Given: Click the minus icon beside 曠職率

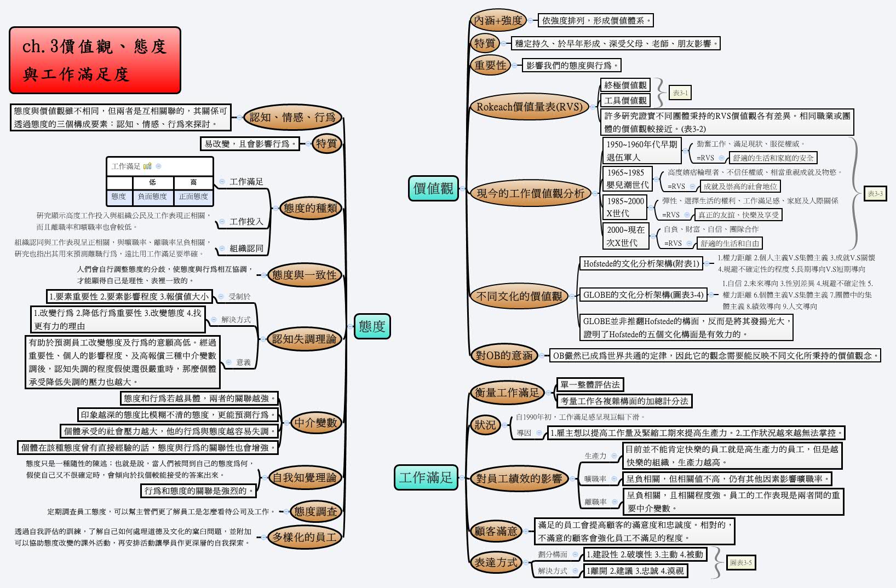Looking at the screenshot, I should pos(614,479).
